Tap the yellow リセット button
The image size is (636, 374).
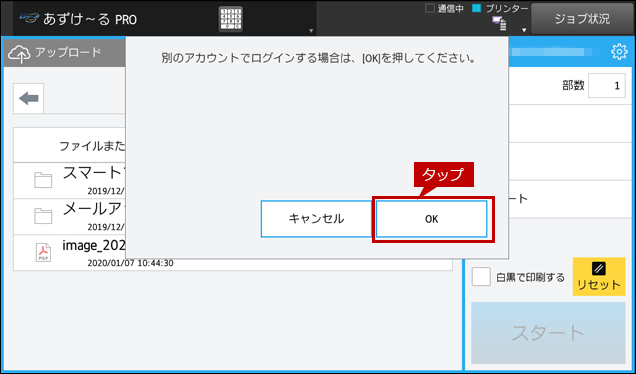tap(599, 277)
